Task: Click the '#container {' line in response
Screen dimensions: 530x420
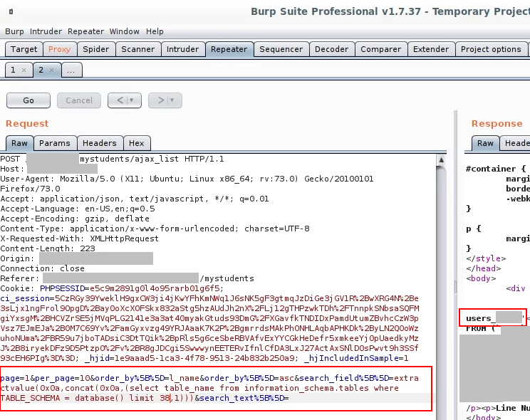Action: [496, 169]
